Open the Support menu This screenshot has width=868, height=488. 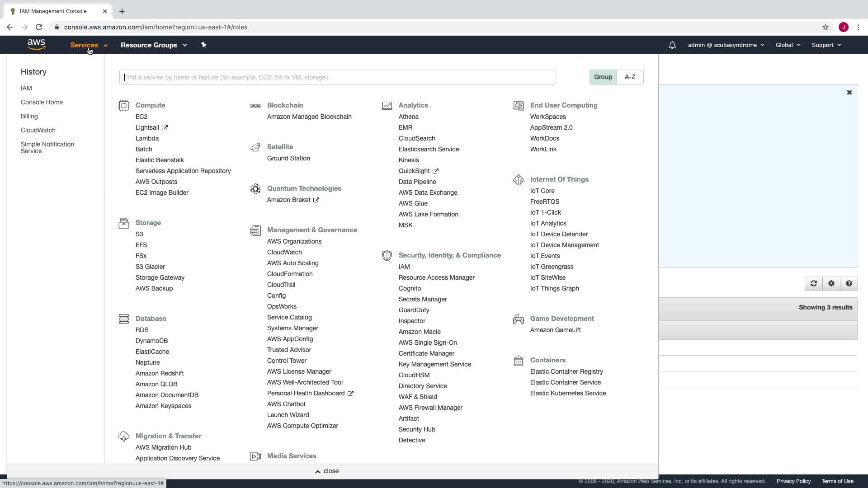tap(826, 45)
